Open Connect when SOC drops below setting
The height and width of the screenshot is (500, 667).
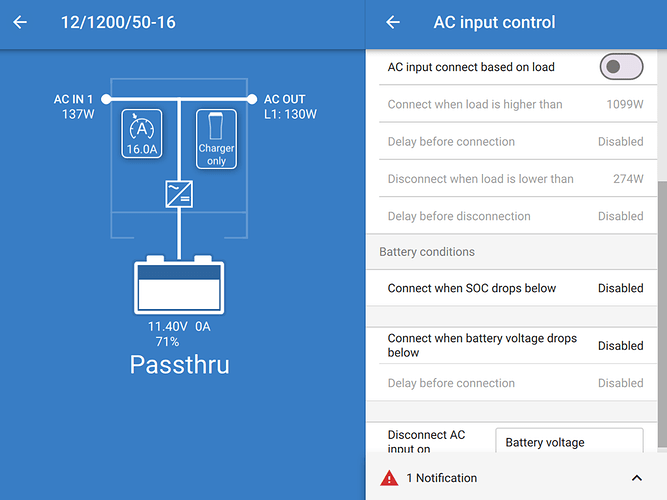[514, 288]
